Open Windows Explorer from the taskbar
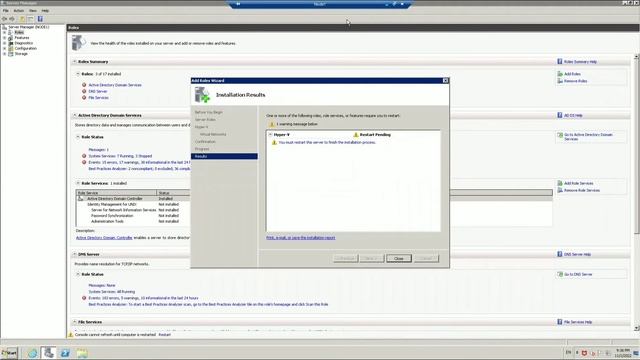 (x=82, y=353)
